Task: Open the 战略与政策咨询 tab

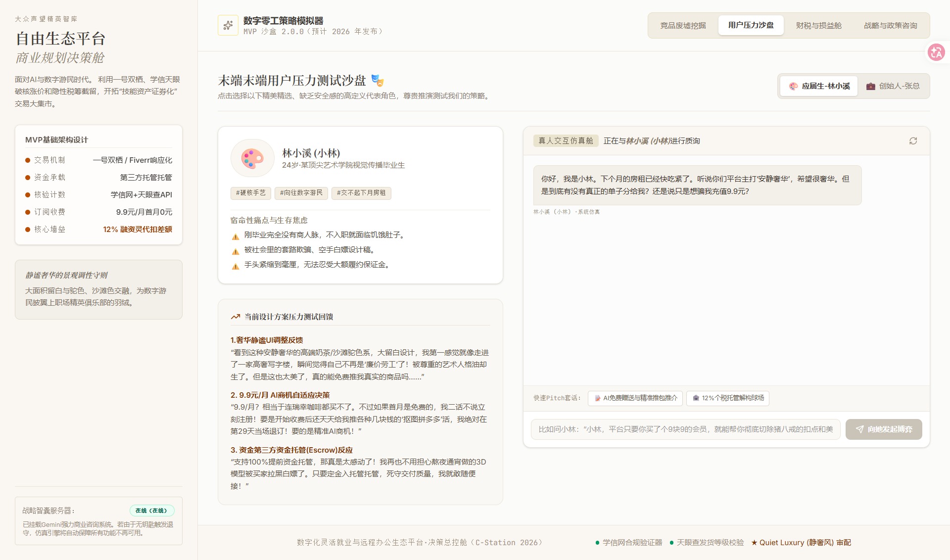Action: click(x=890, y=25)
